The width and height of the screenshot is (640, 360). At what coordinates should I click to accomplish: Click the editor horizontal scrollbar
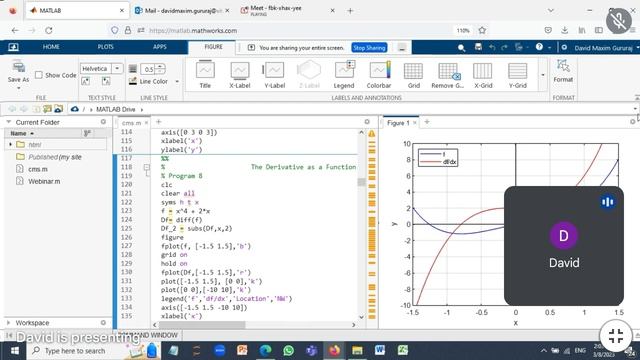(202, 325)
